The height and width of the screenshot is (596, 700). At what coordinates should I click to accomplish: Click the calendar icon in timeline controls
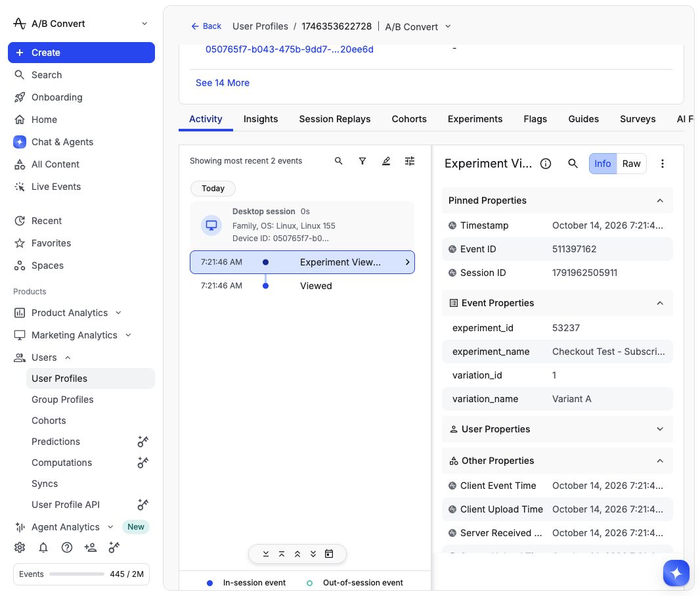329,554
